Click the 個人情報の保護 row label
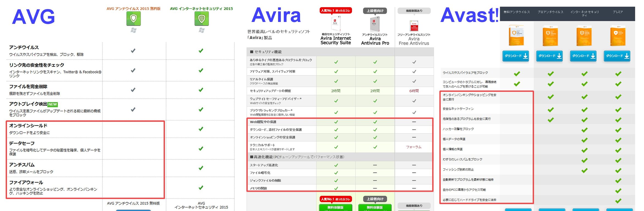The height and width of the screenshot is (211, 644). pyautogui.click(x=452, y=149)
